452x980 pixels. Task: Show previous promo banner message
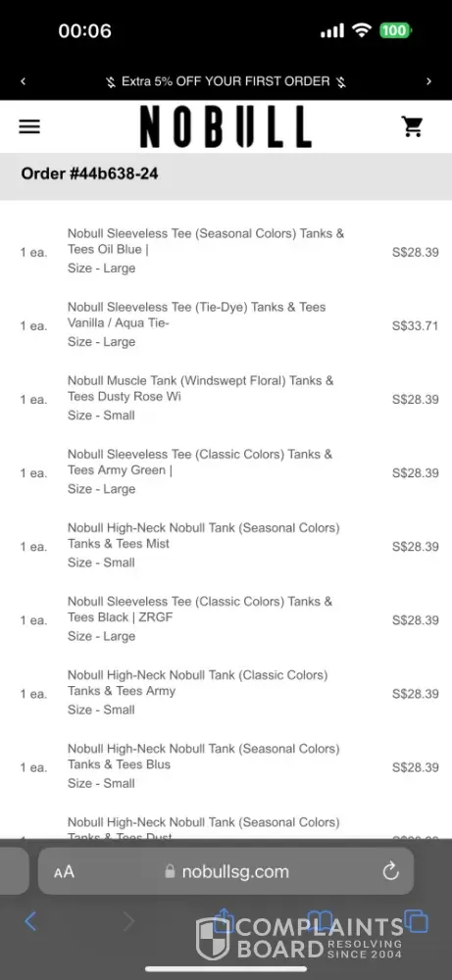(x=24, y=81)
